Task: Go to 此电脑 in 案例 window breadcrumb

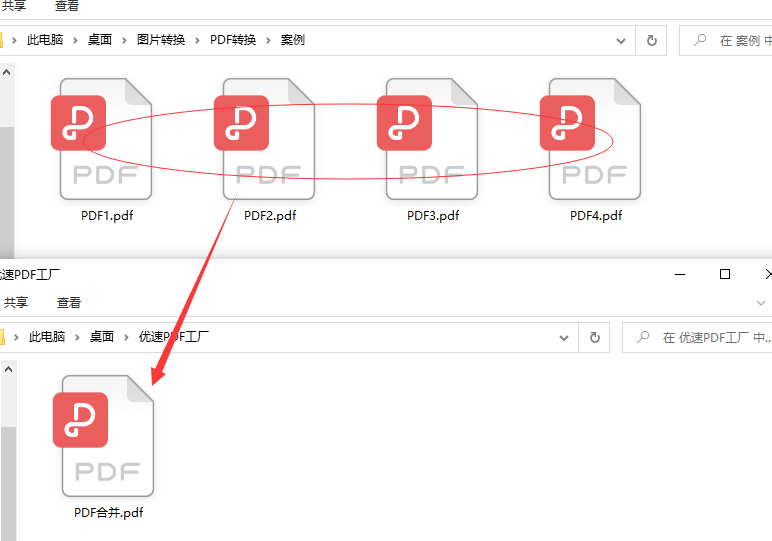Action: tap(45, 40)
